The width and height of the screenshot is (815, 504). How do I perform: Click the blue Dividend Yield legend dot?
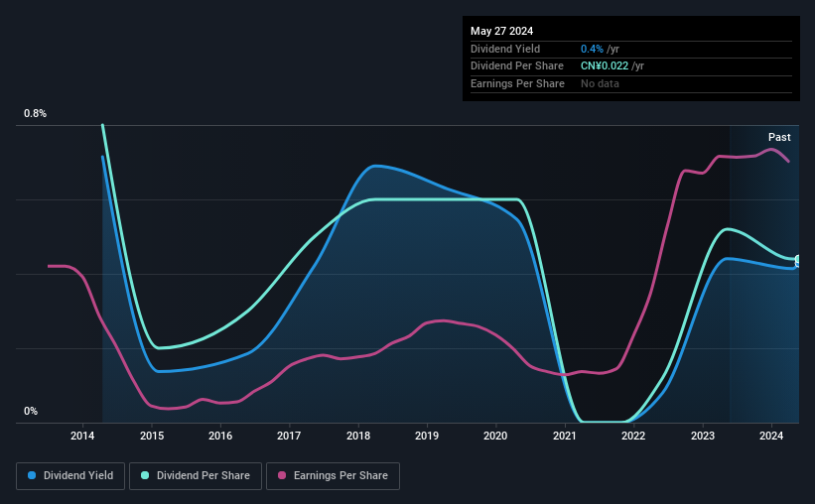32,475
